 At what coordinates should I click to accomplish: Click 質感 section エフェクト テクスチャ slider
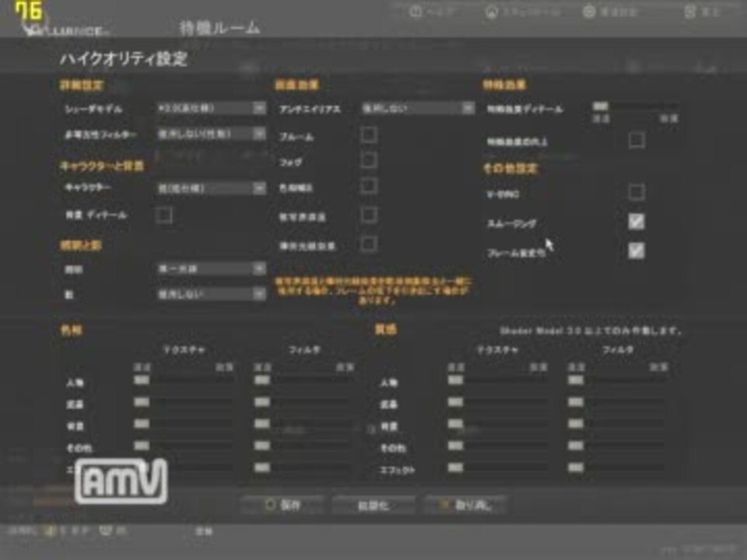click(x=497, y=467)
